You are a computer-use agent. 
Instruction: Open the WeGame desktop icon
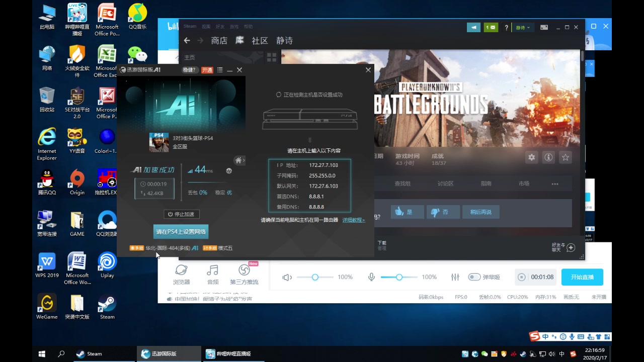click(x=47, y=307)
